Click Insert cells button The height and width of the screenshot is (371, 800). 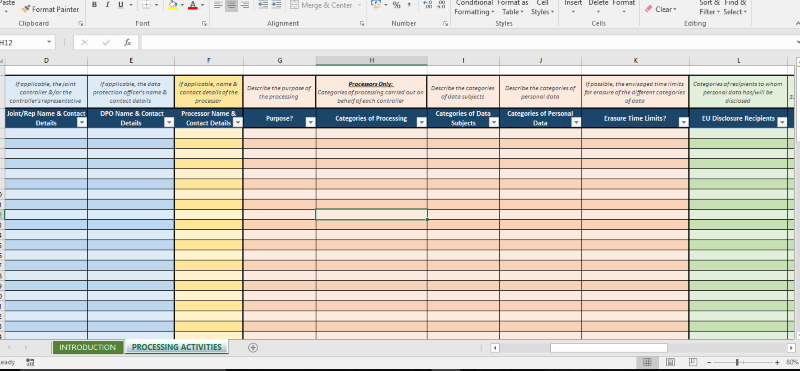tap(573, 6)
